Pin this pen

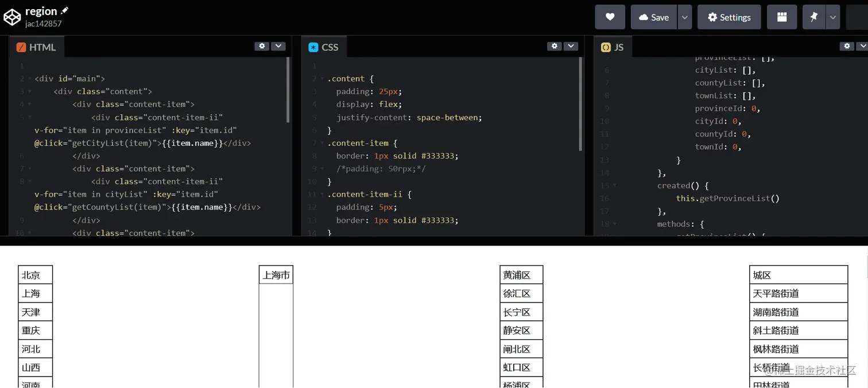pos(814,17)
